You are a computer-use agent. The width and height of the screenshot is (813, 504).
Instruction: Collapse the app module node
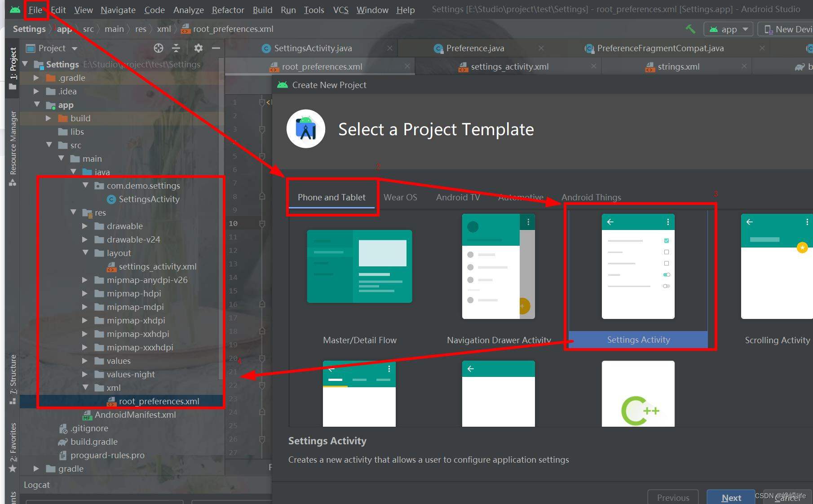(37, 104)
